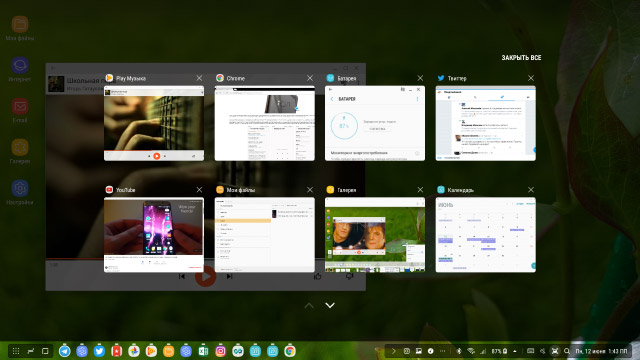Launch Excel from the taskbar
Image resolution: width=640 pixels, height=360 pixels.
(x=203, y=351)
